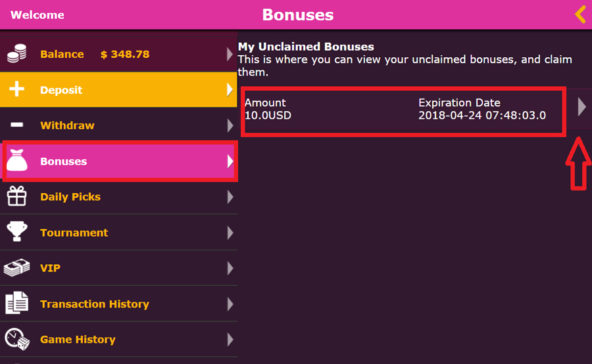Click the minus icon for Withdraw
592x364 pixels.
click(x=17, y=125)
